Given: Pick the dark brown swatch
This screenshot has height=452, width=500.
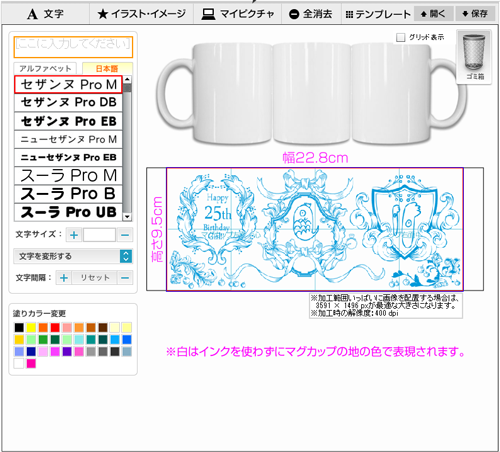Looking at the screenshot, I should pos(103,327).
